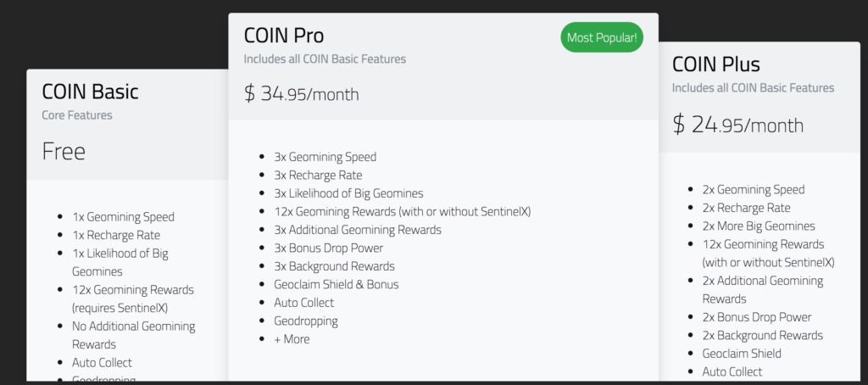Screen dimensions: 868x385
Task: Select the COIN Basic plan heading
Action: pyautogui.click(x=90, y=92)
